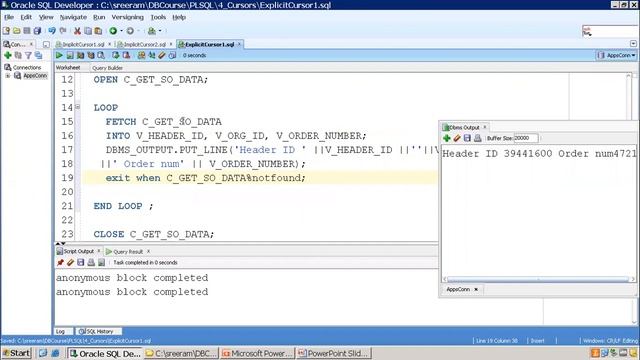Screen dimensions: 640x360
Task: Save Dbms Output with disk icon
Action: [467, 138]
